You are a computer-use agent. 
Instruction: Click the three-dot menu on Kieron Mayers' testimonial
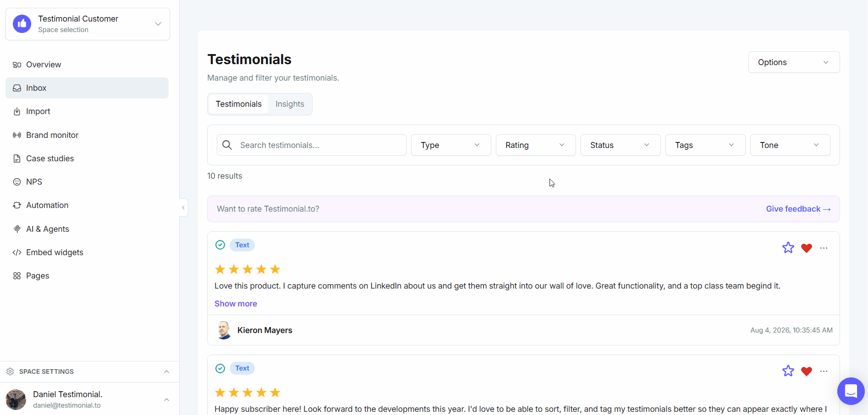coord(824,248)
